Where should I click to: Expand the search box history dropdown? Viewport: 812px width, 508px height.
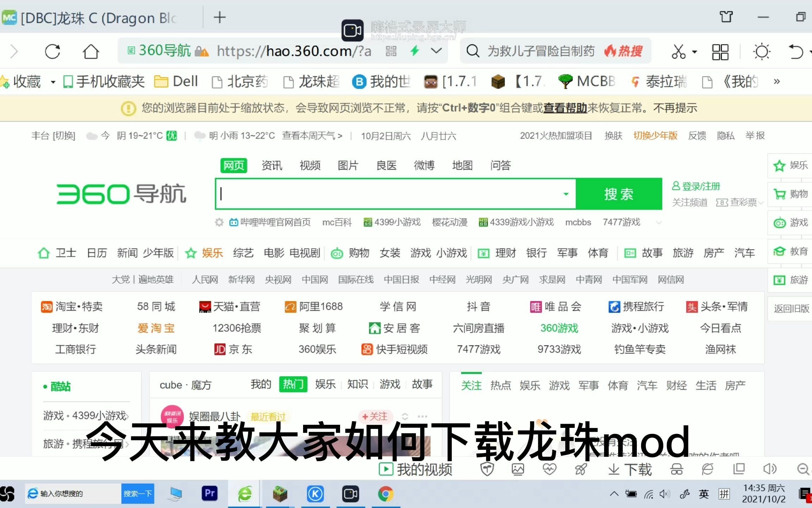(566, 194)
